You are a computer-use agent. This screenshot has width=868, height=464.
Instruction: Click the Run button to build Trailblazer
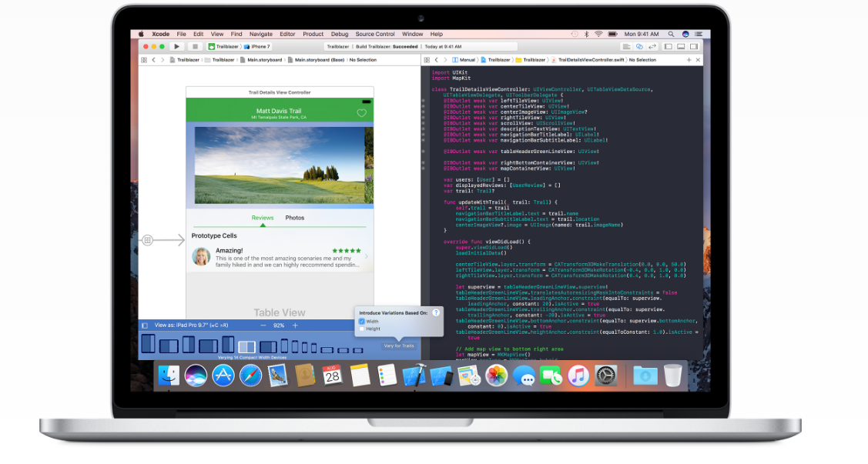pos(176,46)
